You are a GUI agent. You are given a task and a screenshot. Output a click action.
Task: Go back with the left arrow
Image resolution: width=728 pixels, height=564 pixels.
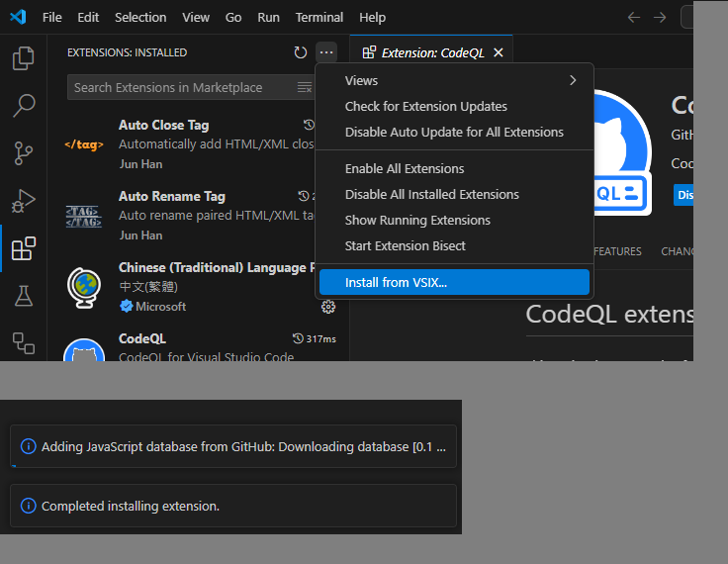pos(634,18)
